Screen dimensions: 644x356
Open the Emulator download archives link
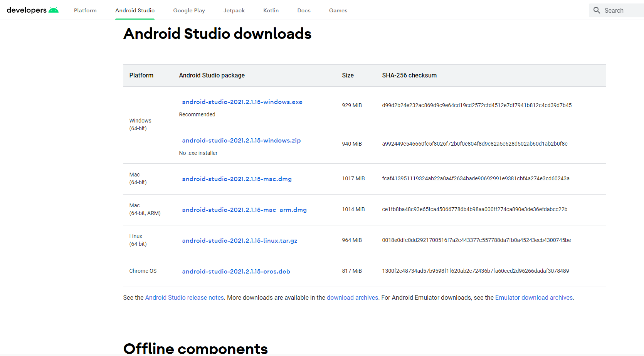pyautogui.click(x=534, y=298)
